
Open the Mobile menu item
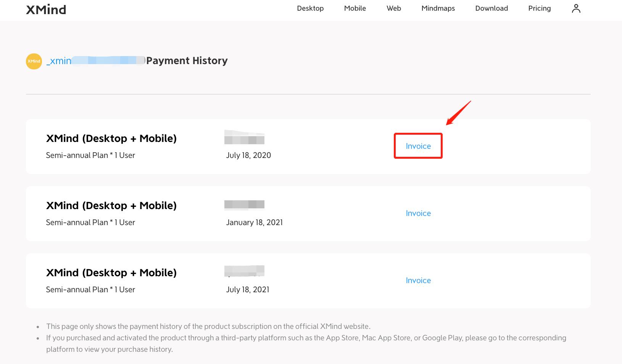pyautogui.click(x=355, y=8)
